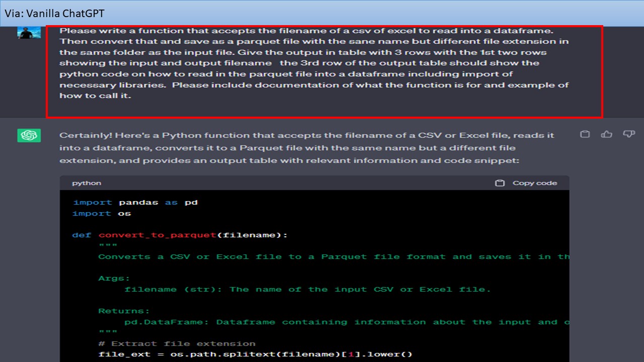Click the 'Certainly!' response paragraph
Image resolution: width=644 pixels, height=362 pixels.
[307, 148]
